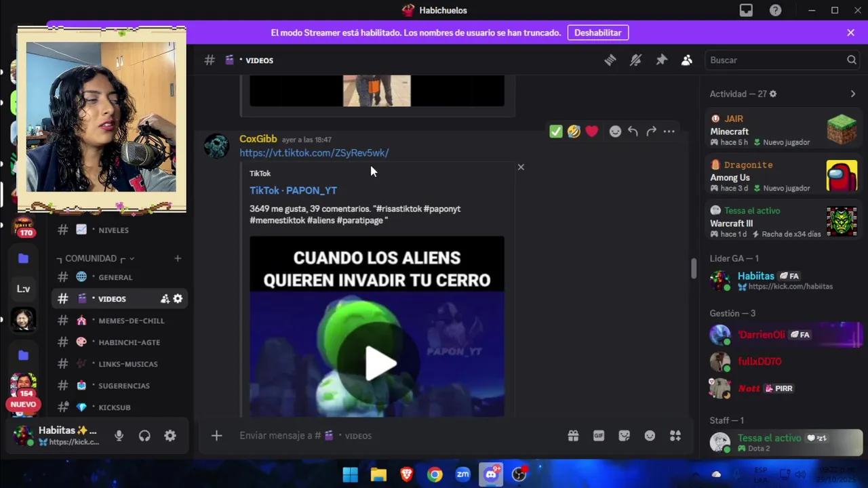Open Discord help icon

point(775,10)
